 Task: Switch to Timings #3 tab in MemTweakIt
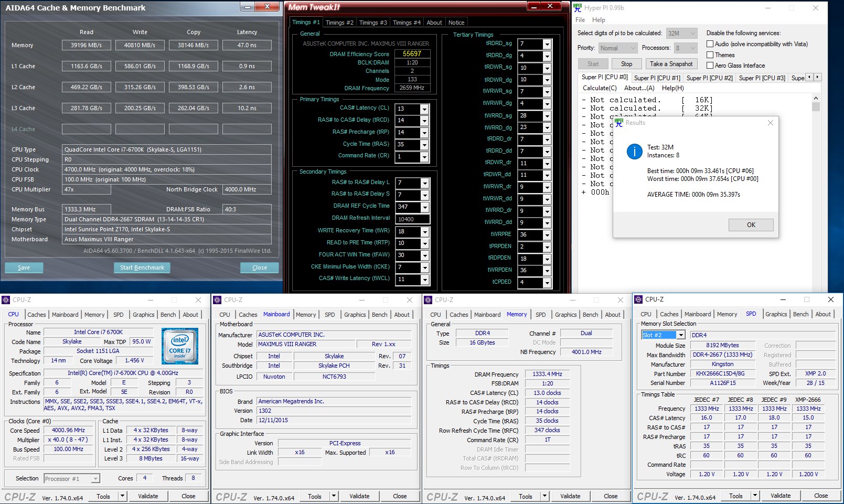373,23
